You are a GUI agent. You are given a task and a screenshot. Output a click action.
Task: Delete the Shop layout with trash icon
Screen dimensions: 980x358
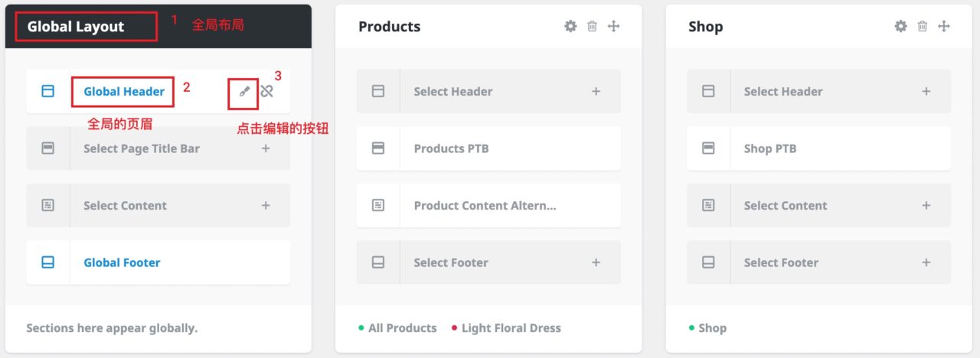tap(922, 26)
